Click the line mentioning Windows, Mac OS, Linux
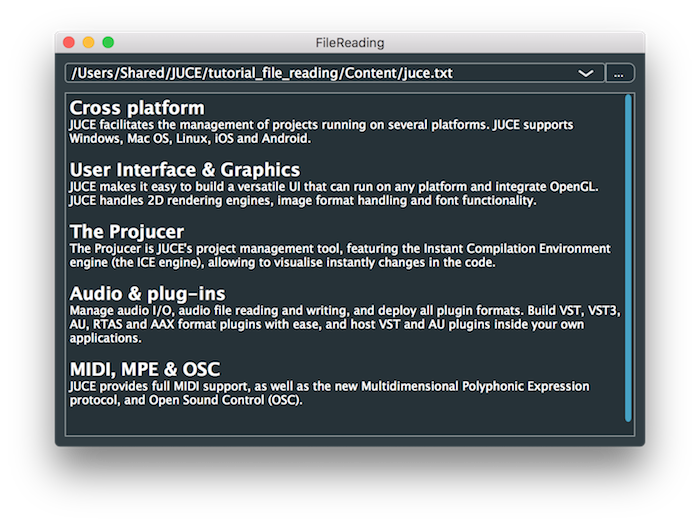This screenshot has width=700, height=525. 190,139
